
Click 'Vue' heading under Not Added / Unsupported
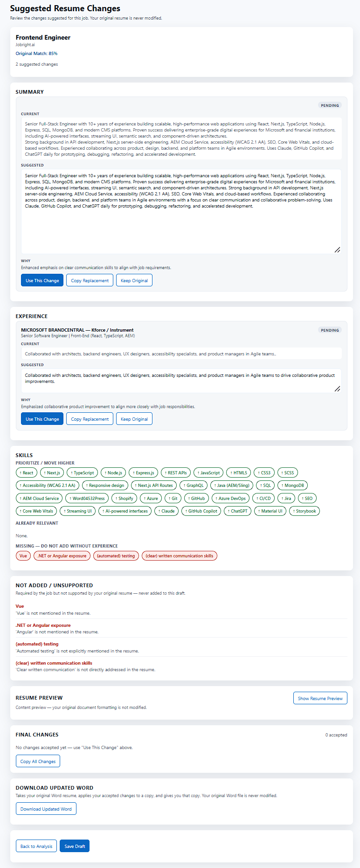click(x=20, y=606)
